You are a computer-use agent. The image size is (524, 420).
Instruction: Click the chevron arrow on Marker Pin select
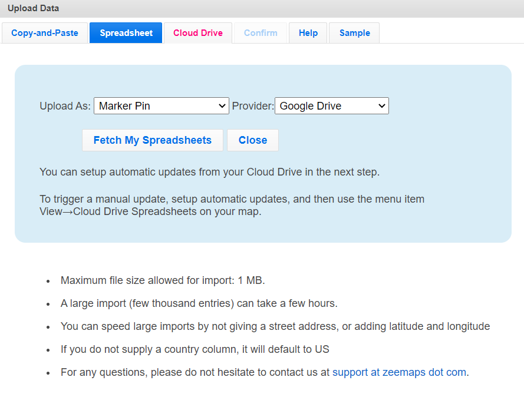point(222,106)
